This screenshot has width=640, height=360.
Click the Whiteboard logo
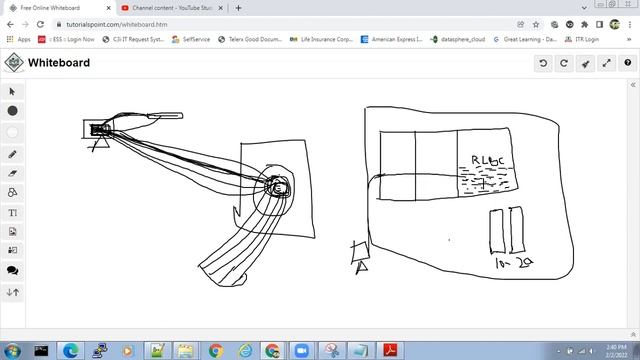coord(14,62)
